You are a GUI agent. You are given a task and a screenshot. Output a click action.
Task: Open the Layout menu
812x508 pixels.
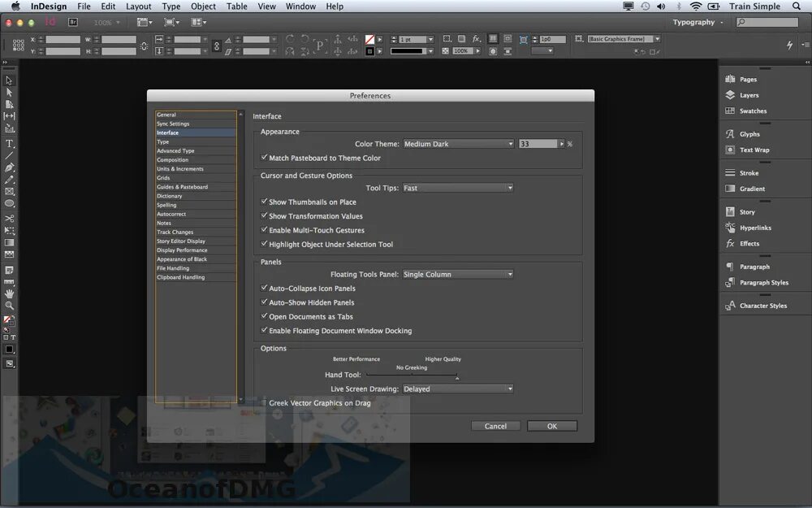[x=139, y=7]
